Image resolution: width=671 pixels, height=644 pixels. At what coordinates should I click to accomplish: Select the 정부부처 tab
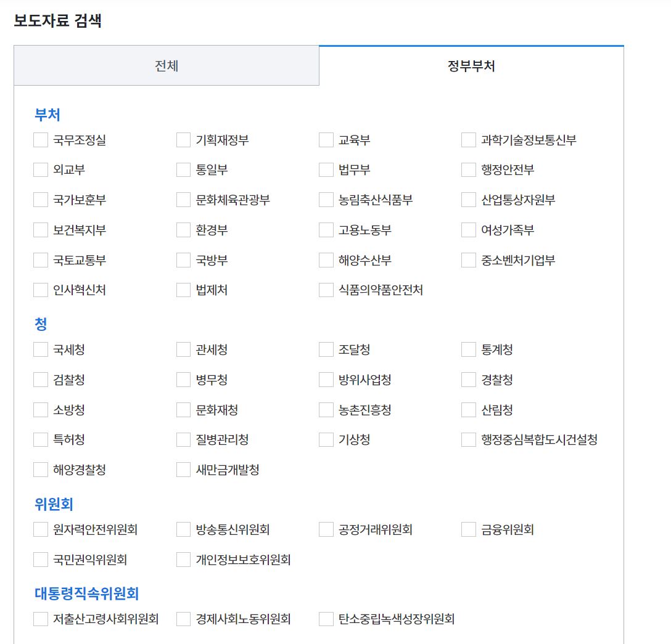(x=471, y=65)
